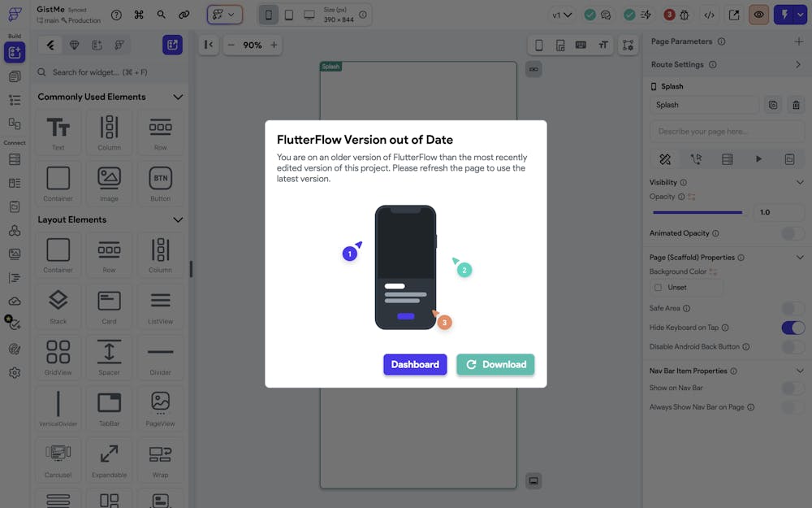Open the Backend Query tab icon
Viewport: 812px width, 508px height.
click(727, 159)
